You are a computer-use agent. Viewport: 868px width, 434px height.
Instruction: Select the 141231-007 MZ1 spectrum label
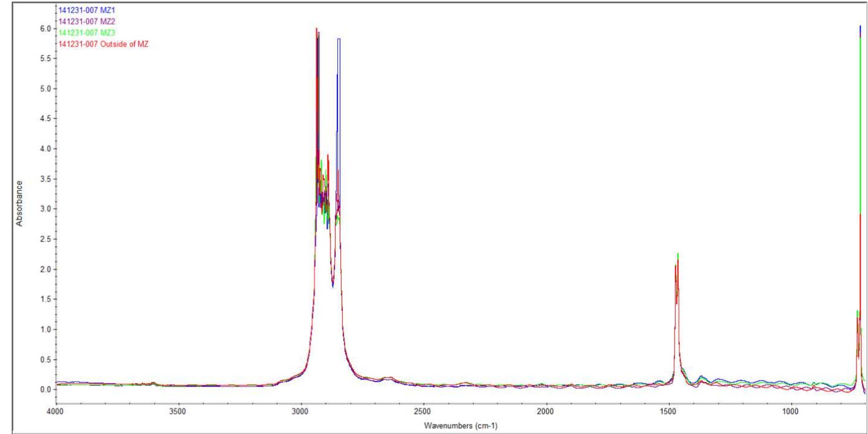click(x=87, y=10)
